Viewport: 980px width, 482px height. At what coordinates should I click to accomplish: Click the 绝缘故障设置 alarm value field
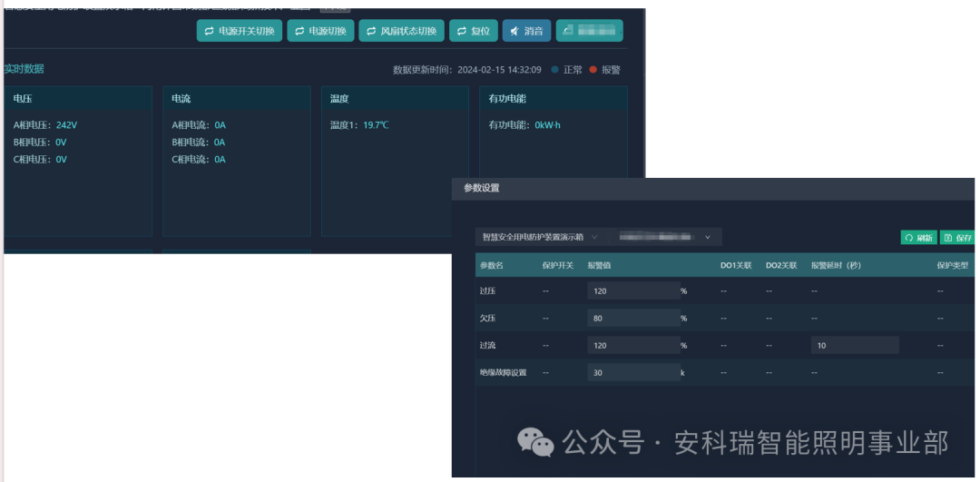point(633,372)
